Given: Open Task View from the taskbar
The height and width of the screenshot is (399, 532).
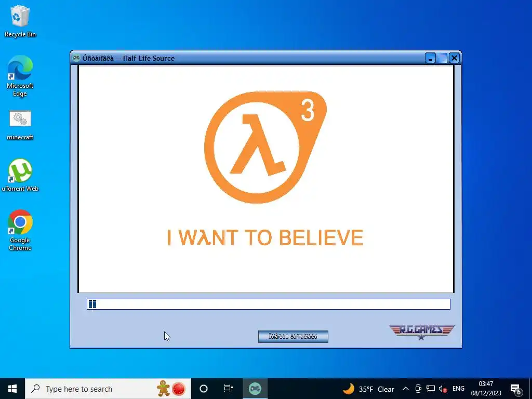Looking at the screenshot, I should 229,389.
